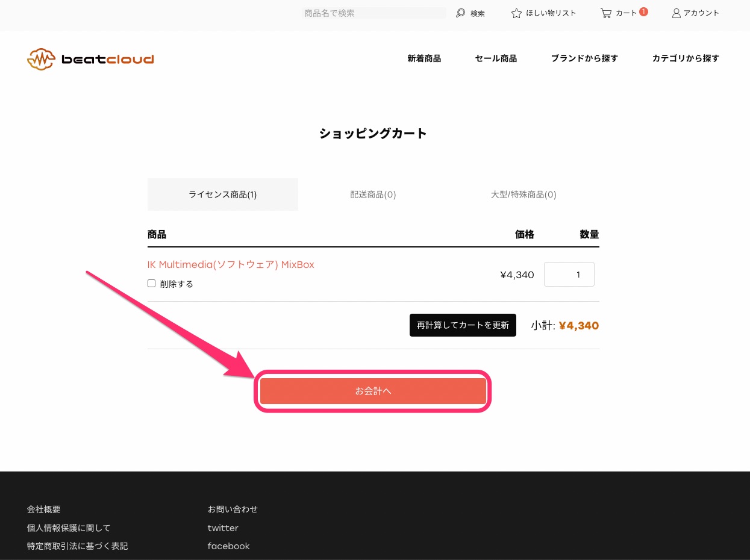Open the account person icon
Image resolution: width=750 pixels, height=560 pixels.
pos(675,13)
